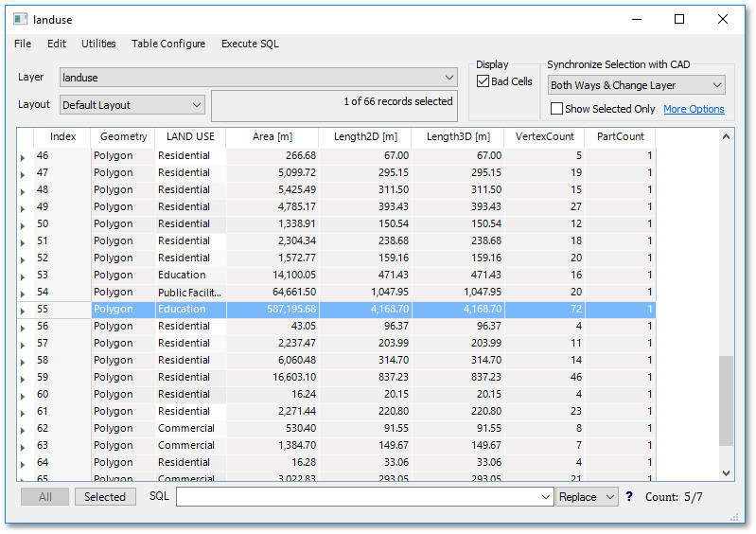This screenshot has width=756, height=534.
Task: Open the Execute SQL menu
Action: pos(250,44)
